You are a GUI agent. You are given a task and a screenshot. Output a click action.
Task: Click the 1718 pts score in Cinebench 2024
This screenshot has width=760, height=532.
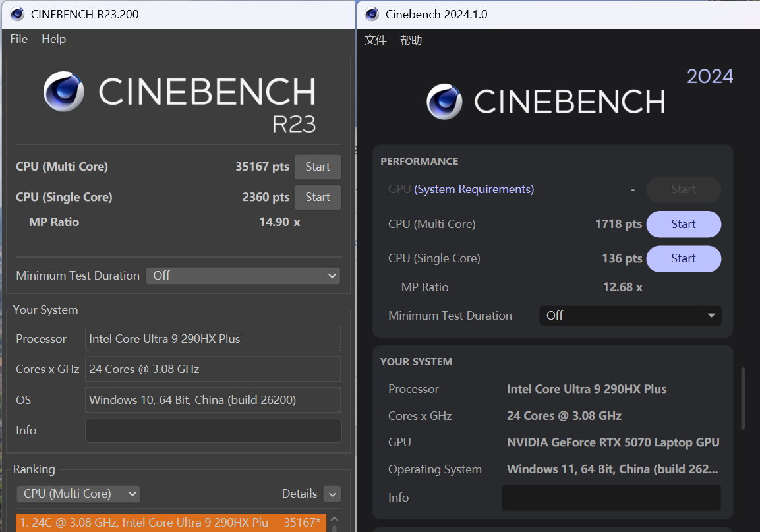click(618, 224)
